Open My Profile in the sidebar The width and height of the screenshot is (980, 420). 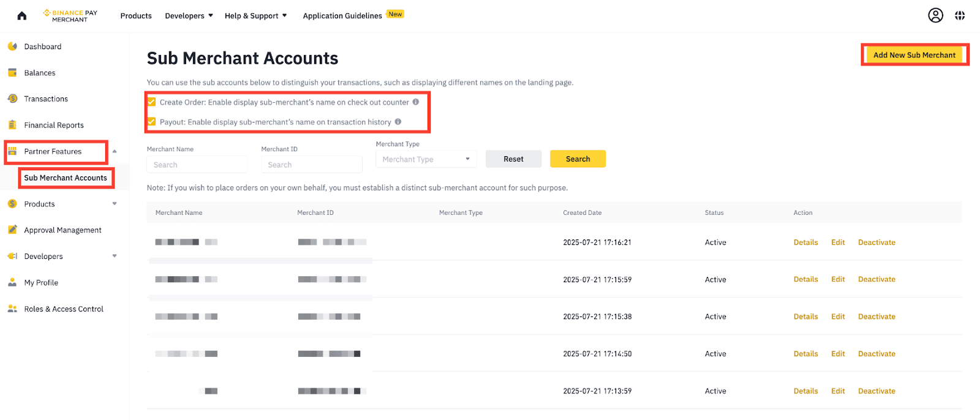point(41,283)
